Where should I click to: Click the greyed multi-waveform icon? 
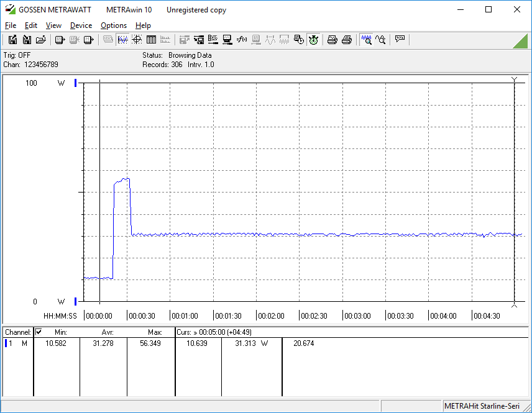(284, 40)
